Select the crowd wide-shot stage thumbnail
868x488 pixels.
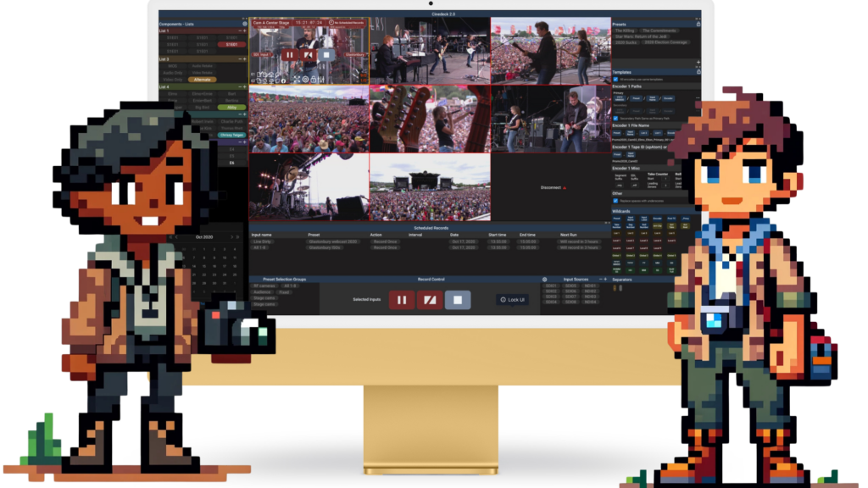pos(430,187)
